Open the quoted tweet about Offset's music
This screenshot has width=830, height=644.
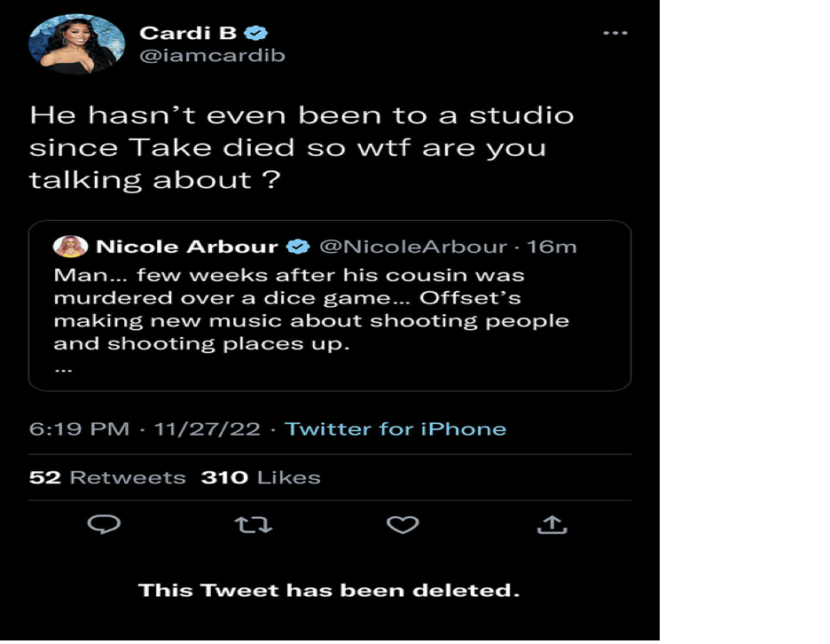pos(329,319)
